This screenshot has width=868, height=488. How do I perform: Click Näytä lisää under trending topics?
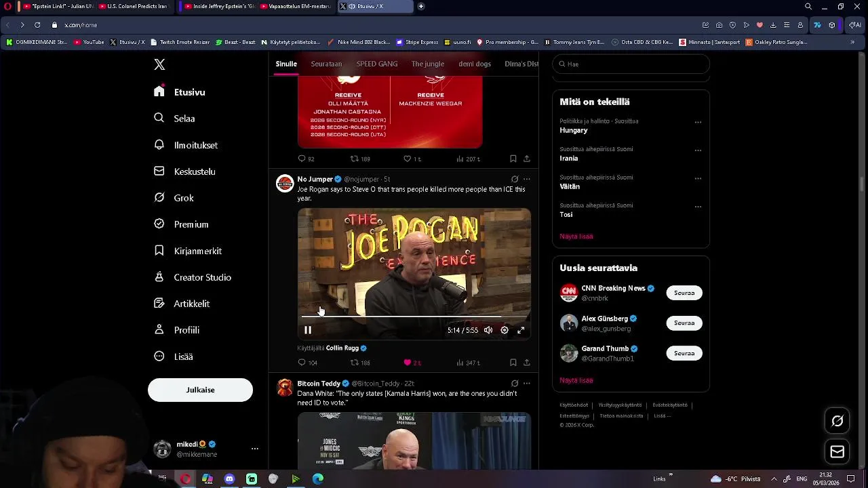[x=576, y=236]
